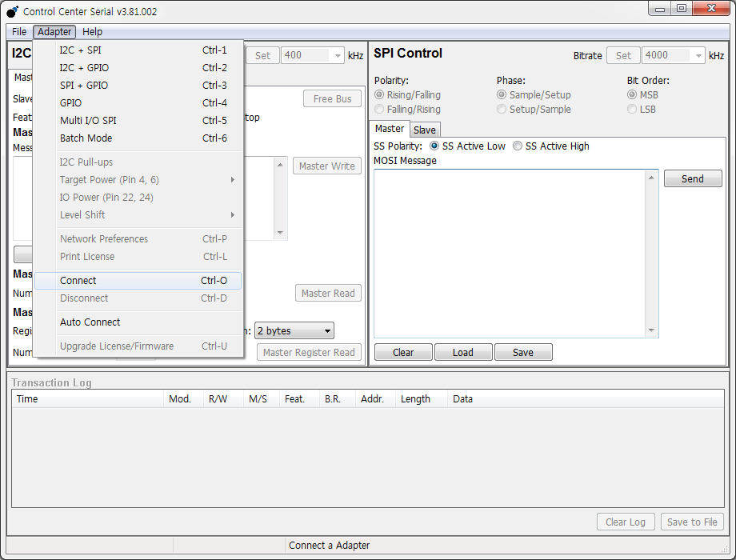Open the File menu
The width and height of the screenshot is (736, 560).
pos(18,32)
